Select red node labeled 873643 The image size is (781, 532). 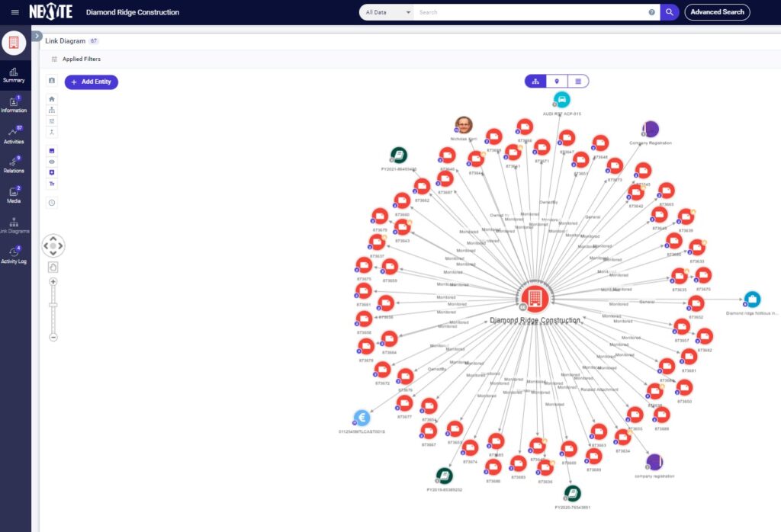(403, 227)
